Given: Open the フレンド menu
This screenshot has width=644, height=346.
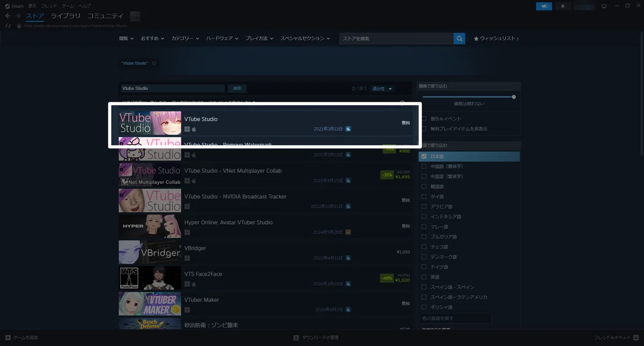Looking at the screenshot, I should 49,6.
